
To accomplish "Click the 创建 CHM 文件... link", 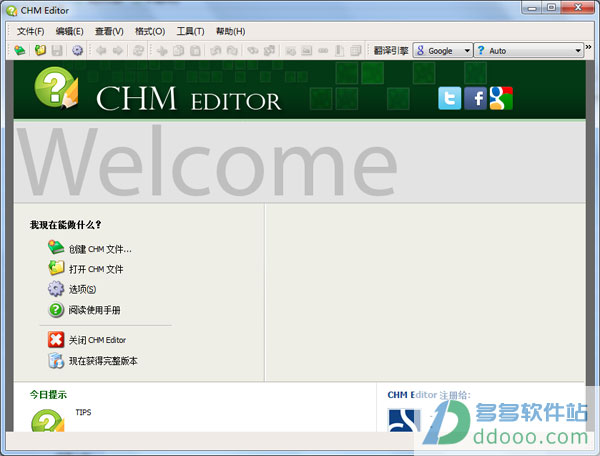I will point(100,249).
